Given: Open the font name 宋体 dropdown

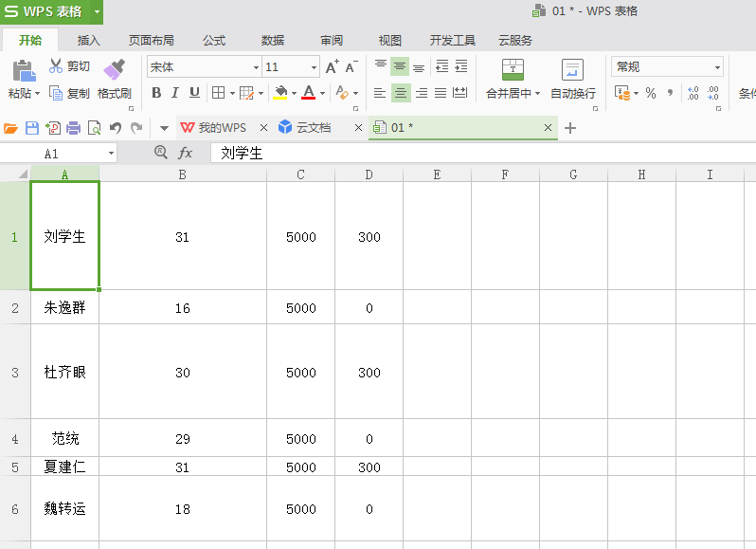Looking at the screenshot, I should click(256, 67).
